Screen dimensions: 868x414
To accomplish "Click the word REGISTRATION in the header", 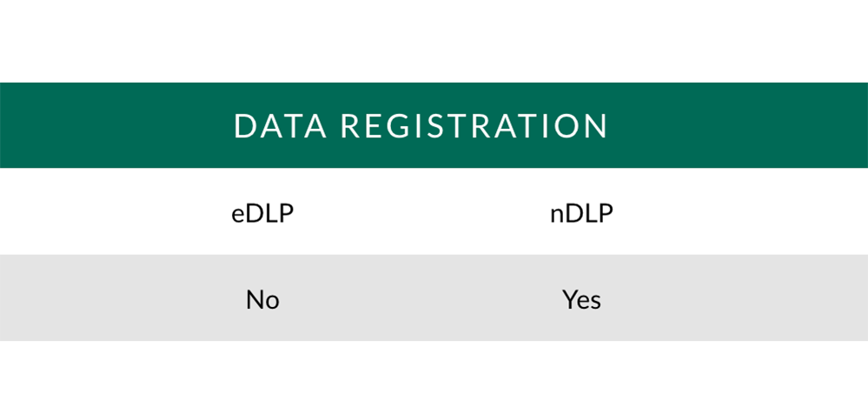I will (x=474, y=126).
